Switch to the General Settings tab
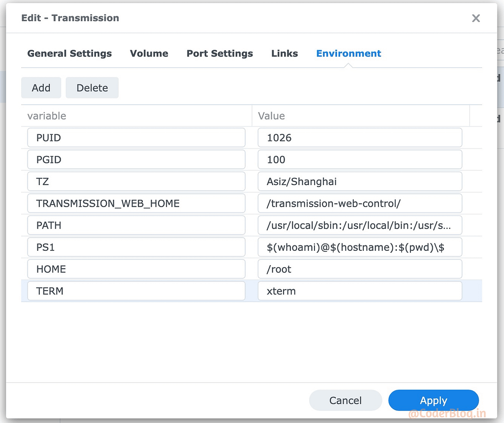Viewport: 504px width, 423px height. pyautogui.click(x=69, y=53)
